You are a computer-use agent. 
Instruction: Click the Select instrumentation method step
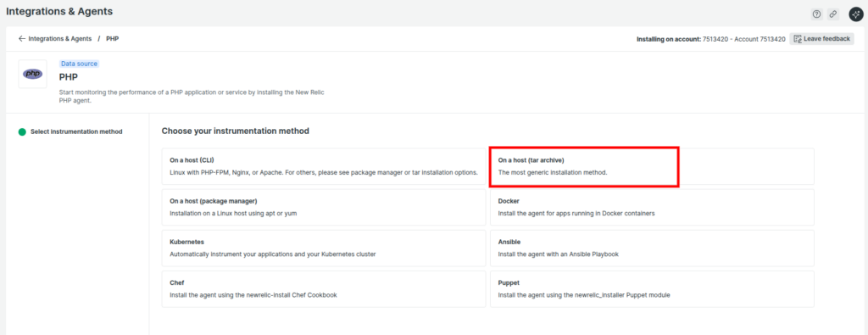point(76,131)
